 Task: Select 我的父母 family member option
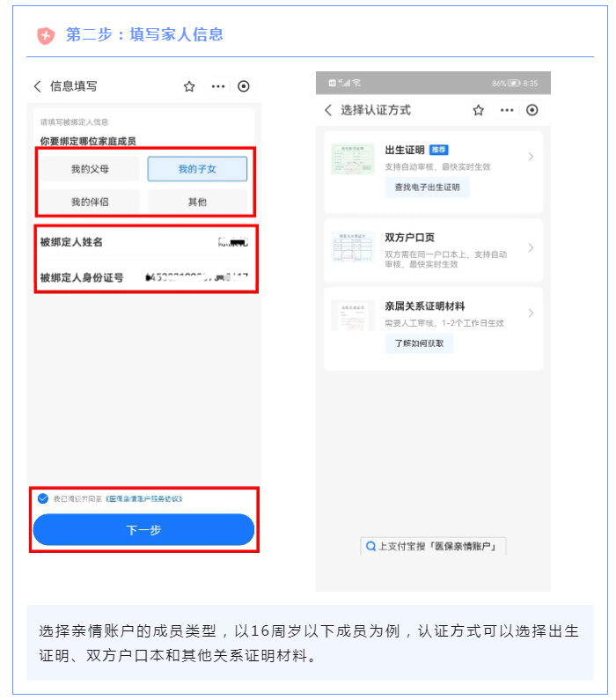tap(90, 169)
